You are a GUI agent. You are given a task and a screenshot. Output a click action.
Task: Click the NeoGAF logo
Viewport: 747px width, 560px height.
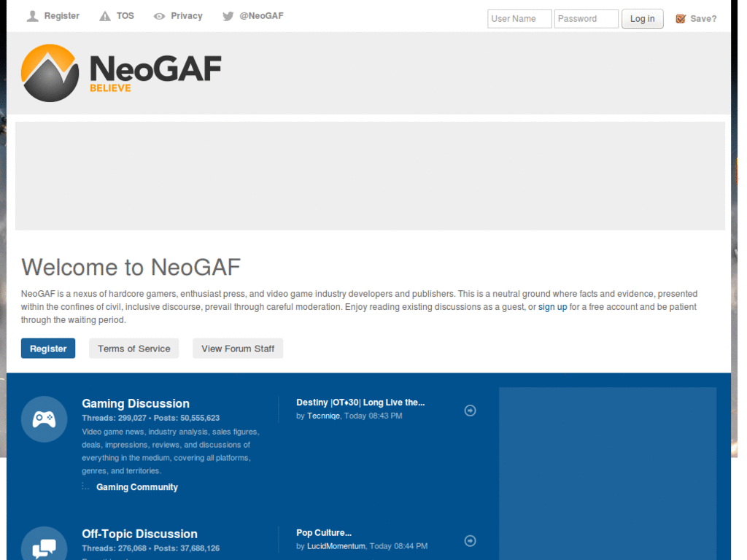(122, 73)
